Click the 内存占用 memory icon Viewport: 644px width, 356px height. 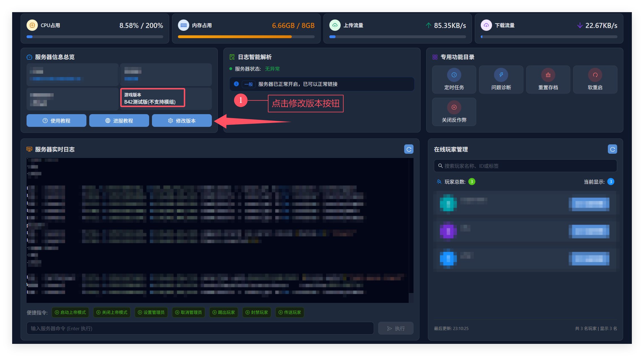click(x=184, y=25)
